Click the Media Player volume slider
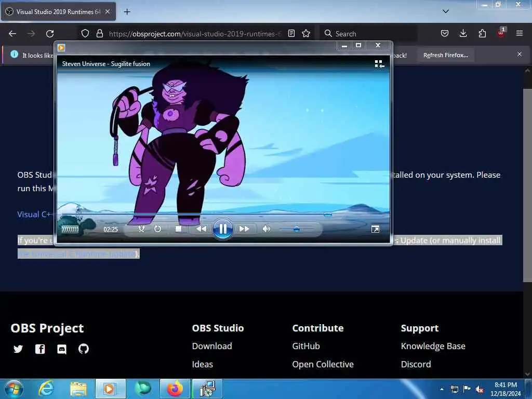 click(x=296, y=229)
